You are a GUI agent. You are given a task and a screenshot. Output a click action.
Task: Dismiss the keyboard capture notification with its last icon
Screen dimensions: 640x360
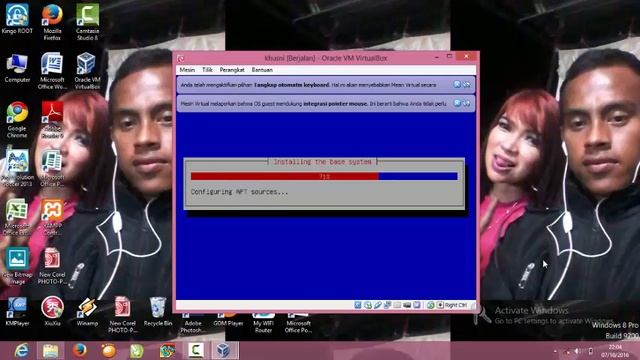click(x=467, y=84)
